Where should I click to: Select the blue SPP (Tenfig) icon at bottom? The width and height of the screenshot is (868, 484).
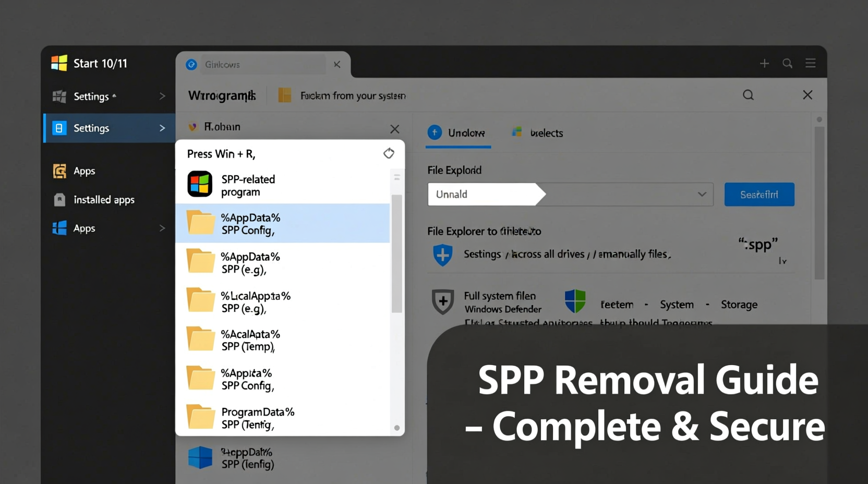tap(200, 457)
